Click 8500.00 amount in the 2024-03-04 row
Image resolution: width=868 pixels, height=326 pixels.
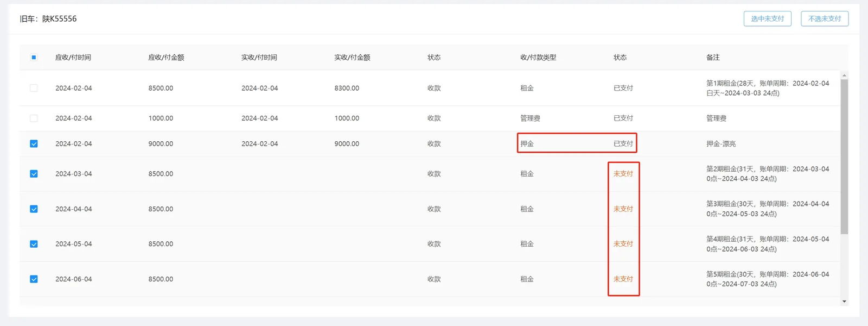[x=161, y=174]
